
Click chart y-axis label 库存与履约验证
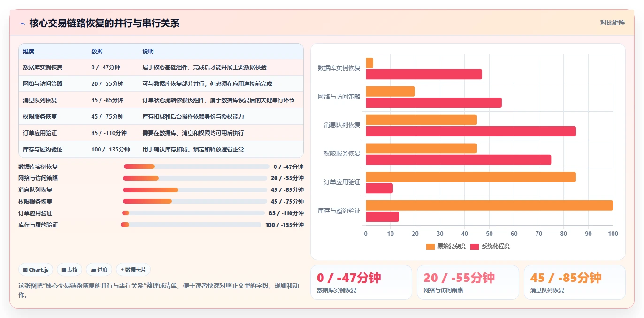tap(339, 211)
